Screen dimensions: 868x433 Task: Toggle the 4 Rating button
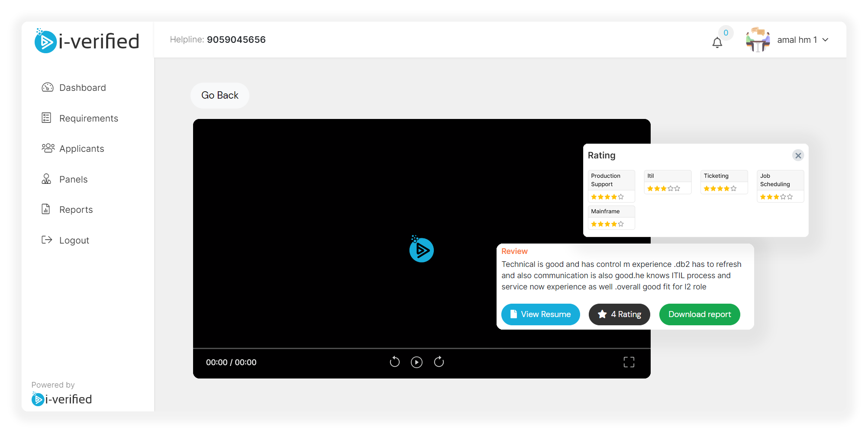[619, 314]
